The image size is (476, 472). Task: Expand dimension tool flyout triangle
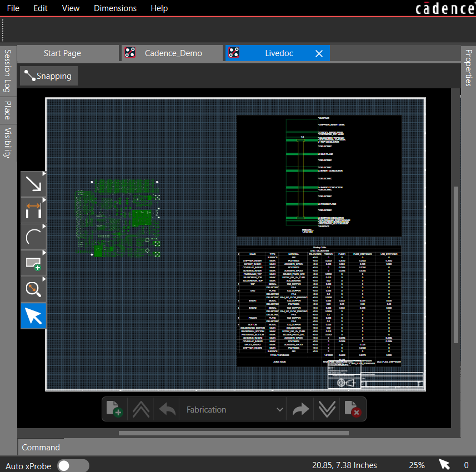point(44,200)
